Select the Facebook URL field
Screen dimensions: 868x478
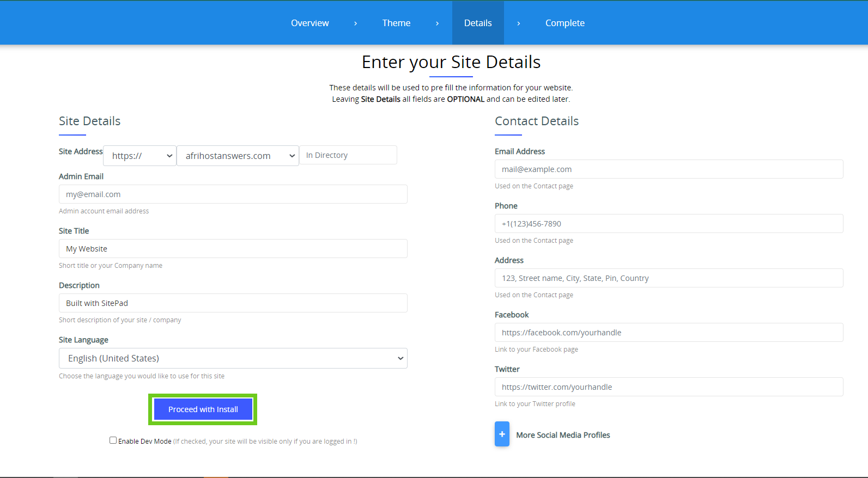pyautogui.click(x=669, y=333)
